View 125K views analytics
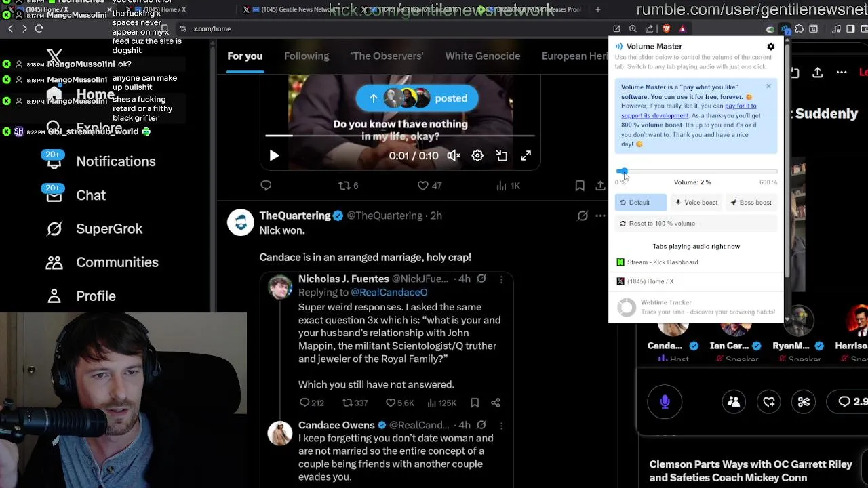The height and width of the screenshot is (488, 868). tap(443, 403)
